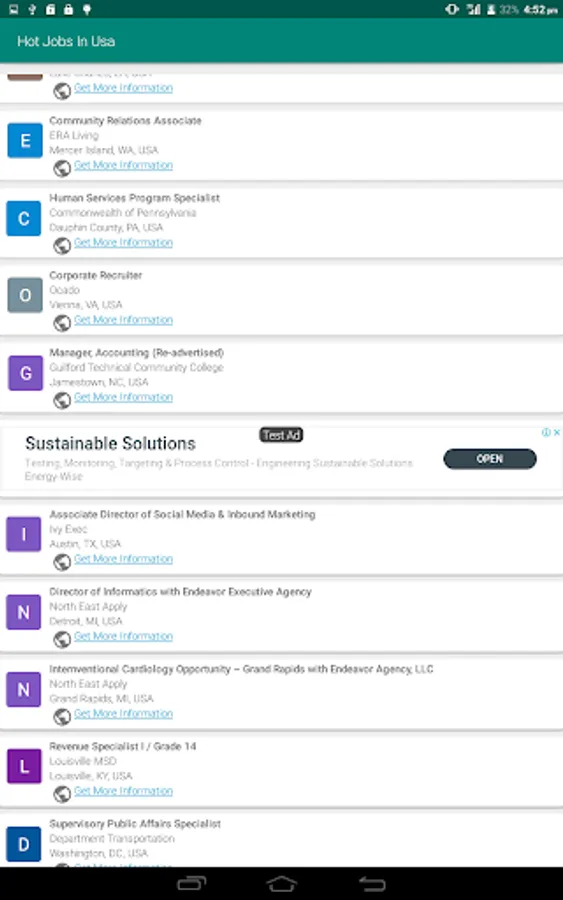563x900 pixels.
Task: Tap Android back button
Action: pyautogui.click(x=372, y=883)
